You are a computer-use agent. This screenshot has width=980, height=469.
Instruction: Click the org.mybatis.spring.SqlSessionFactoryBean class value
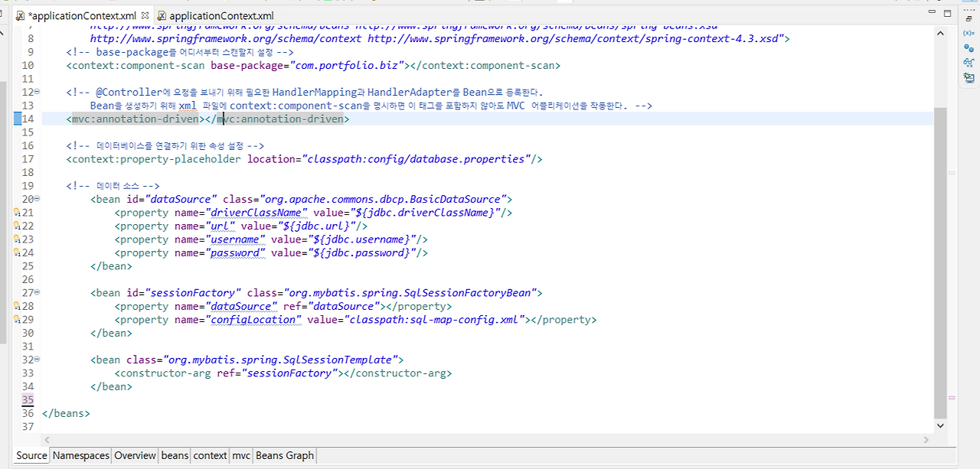pos(410,292)
